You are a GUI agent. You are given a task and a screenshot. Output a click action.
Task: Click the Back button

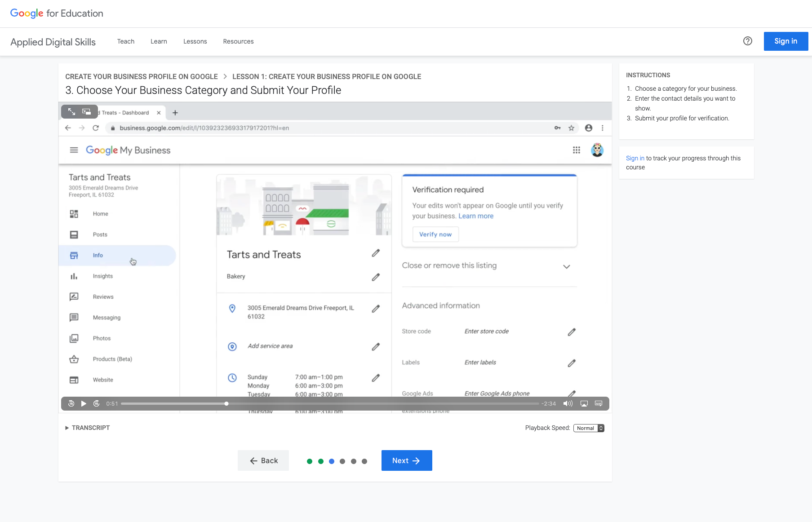(263, 460)
